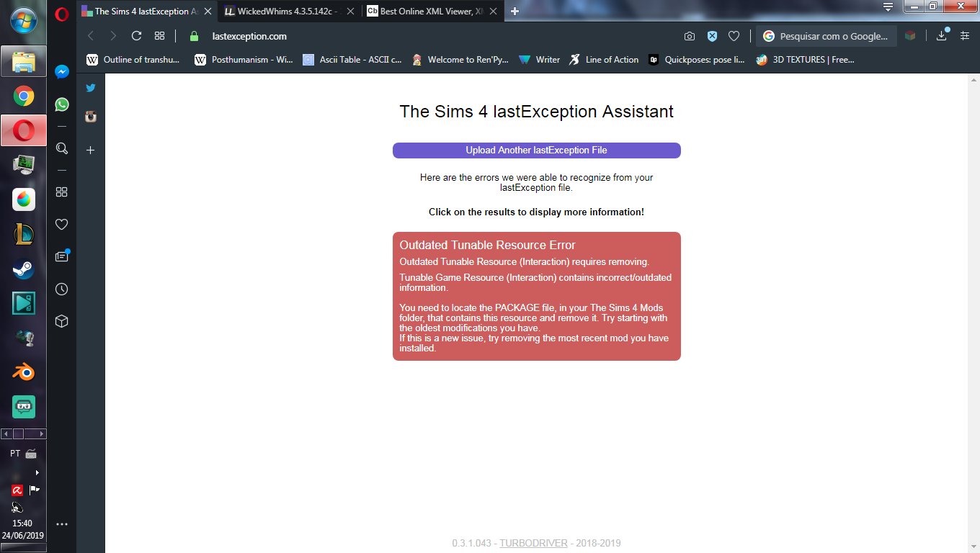980x553 pixels.
Task: Take a snapshot with camera icon
Action: pyautogui.click(x=690, y=36)
